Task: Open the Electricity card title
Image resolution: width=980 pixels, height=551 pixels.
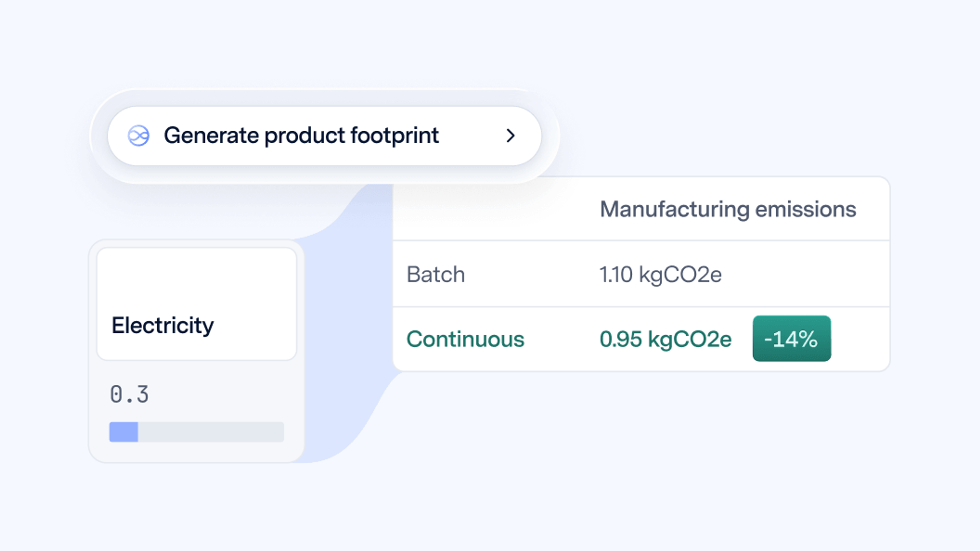Action: click(x=163, y=325)
